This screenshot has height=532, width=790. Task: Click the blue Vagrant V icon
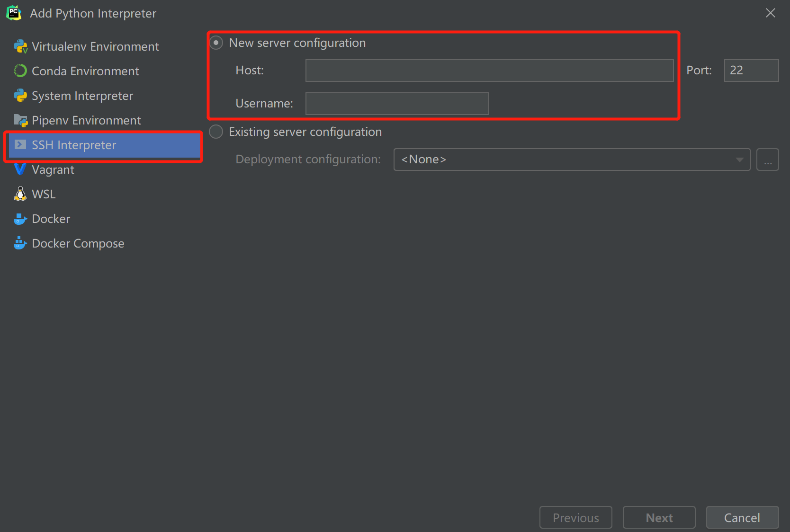[20, 169]
